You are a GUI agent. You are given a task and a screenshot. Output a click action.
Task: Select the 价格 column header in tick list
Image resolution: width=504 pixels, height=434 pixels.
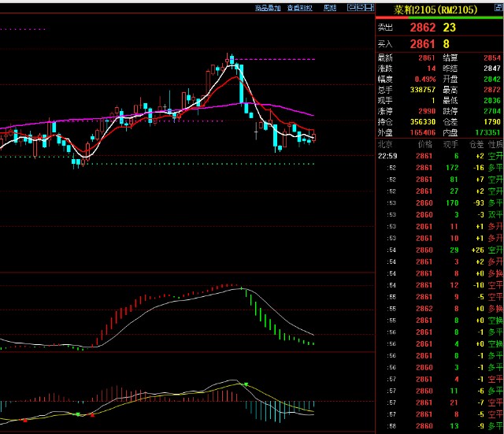424,145
